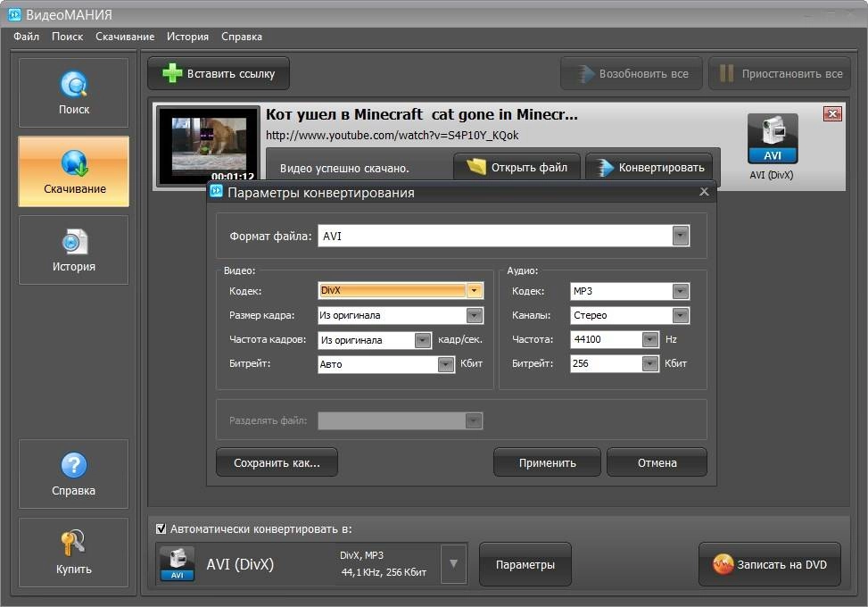The image size is (868, 607).
Task: Cancel the dialog with Отмена
Action: (x=657, y=462)
